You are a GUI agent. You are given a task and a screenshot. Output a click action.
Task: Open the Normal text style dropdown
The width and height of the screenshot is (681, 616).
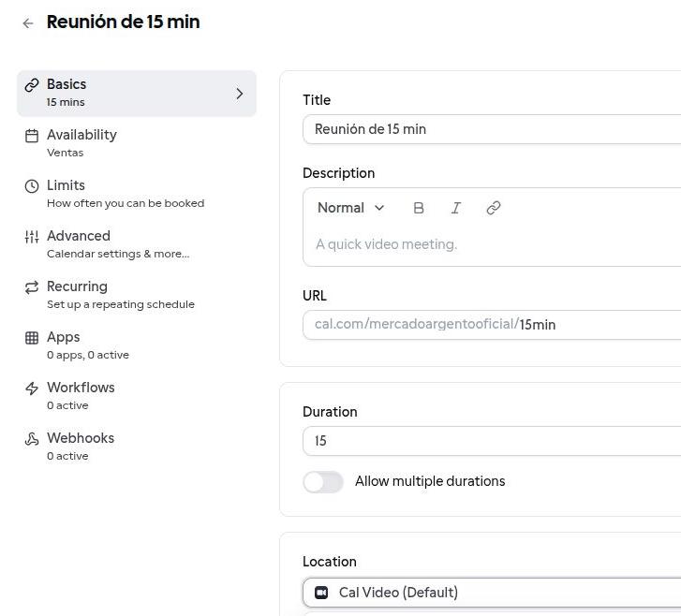point(351,208)
